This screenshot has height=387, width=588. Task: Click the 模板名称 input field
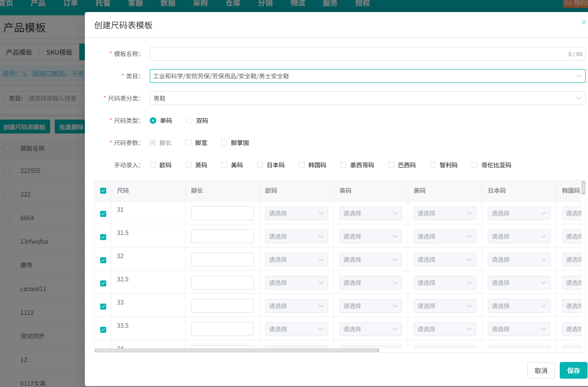[367, 54]
